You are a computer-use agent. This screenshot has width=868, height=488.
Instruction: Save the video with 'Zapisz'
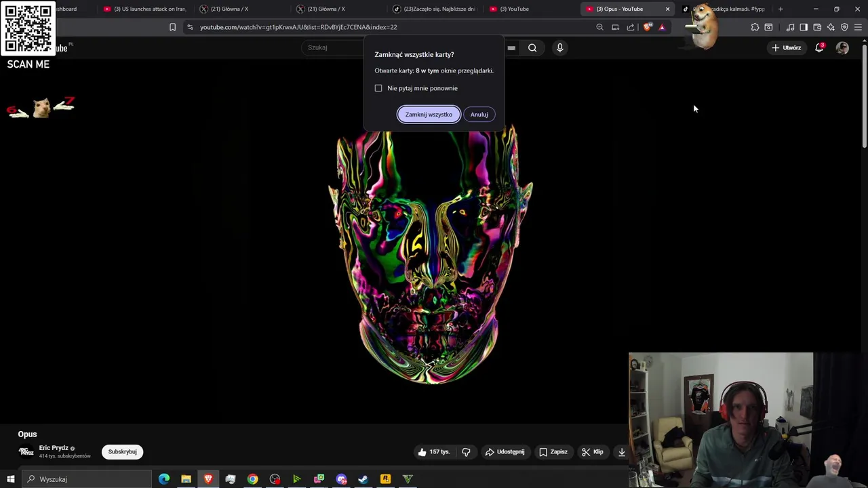tap(553, 452)
